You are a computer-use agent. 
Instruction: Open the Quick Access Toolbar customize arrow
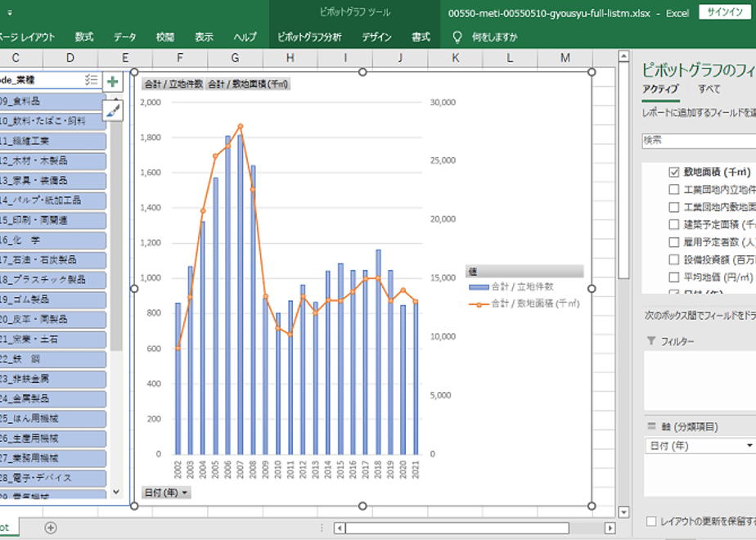[x=10, y=13]
